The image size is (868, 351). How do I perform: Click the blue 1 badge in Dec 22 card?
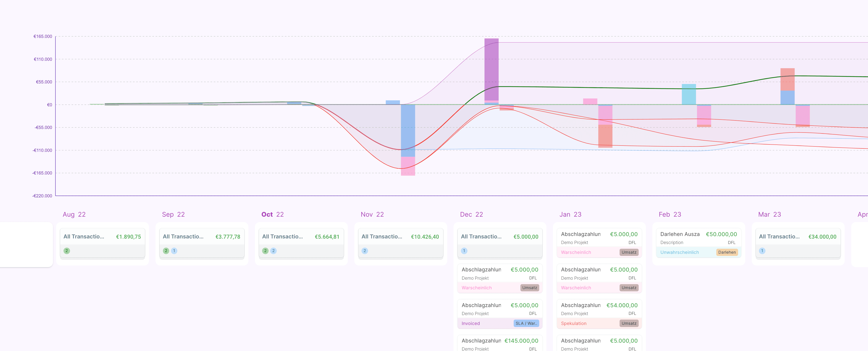pyautogui.click(x=464, y=251)
